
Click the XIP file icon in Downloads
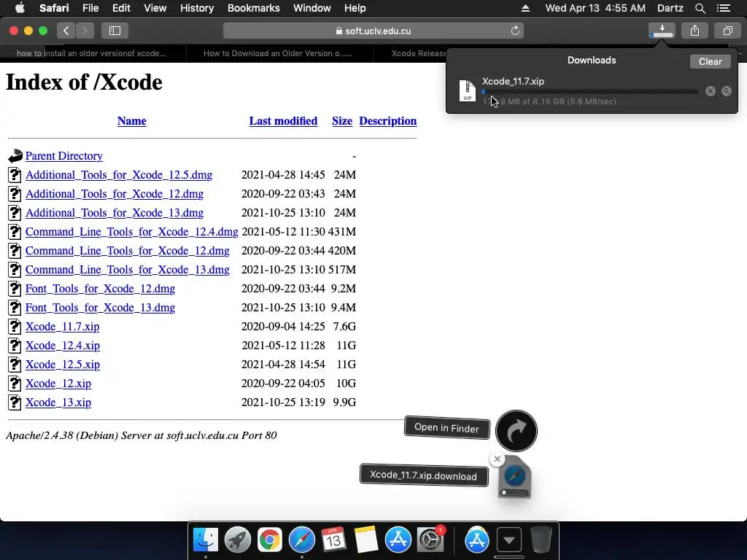468,90
